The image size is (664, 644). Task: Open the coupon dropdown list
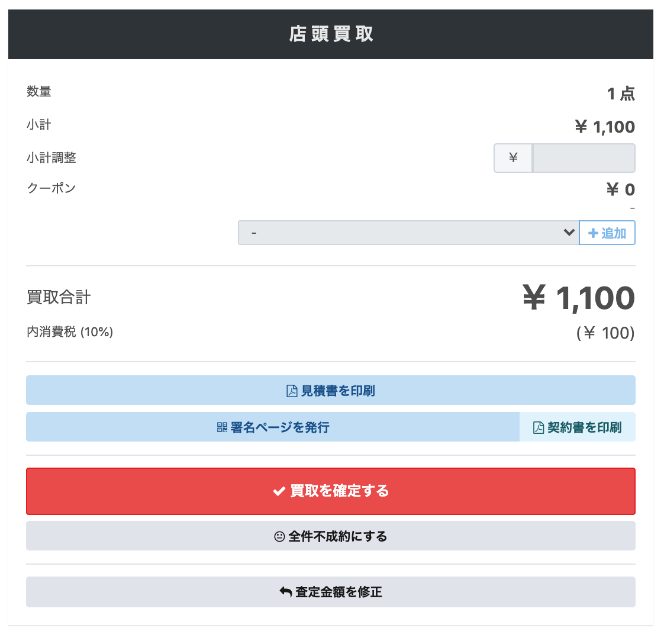[409, 233]
